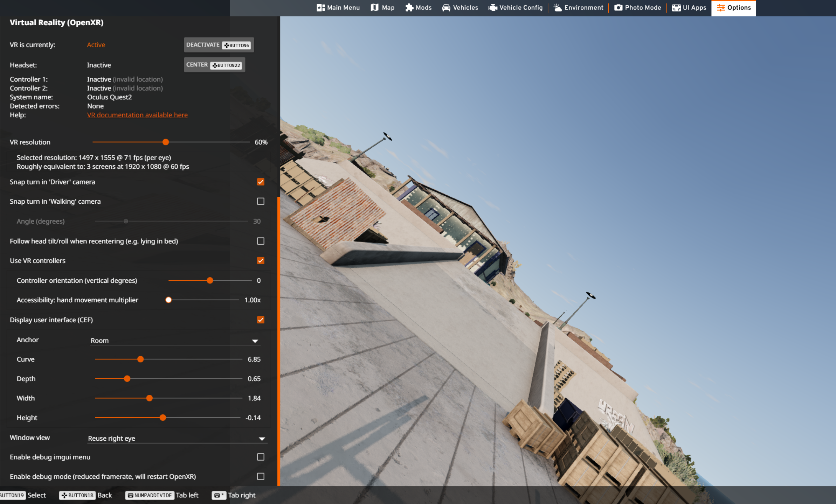Enable snap turn in 'Walking' camera
The width and height of the screenshot is (836, 504).
click(x=261, y=201)
